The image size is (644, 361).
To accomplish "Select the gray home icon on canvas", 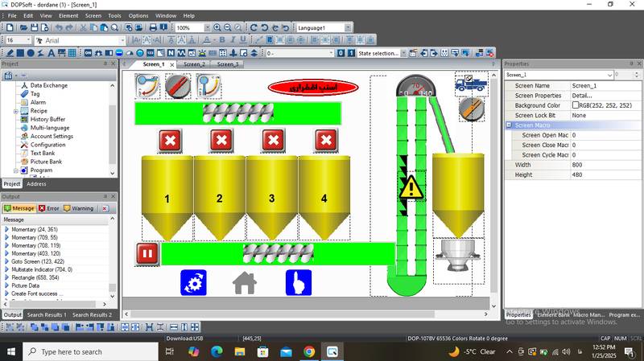I will [x=245, y=282].
